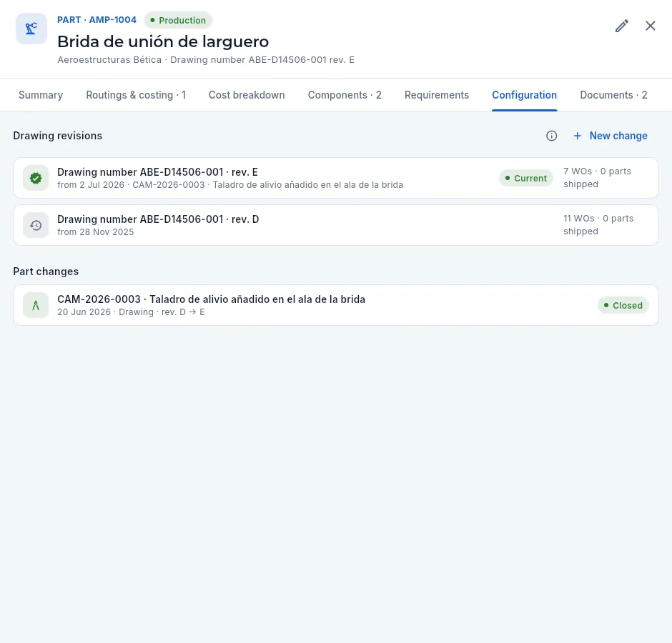
Task: Click the Production status badge
Action: [178, 20]
